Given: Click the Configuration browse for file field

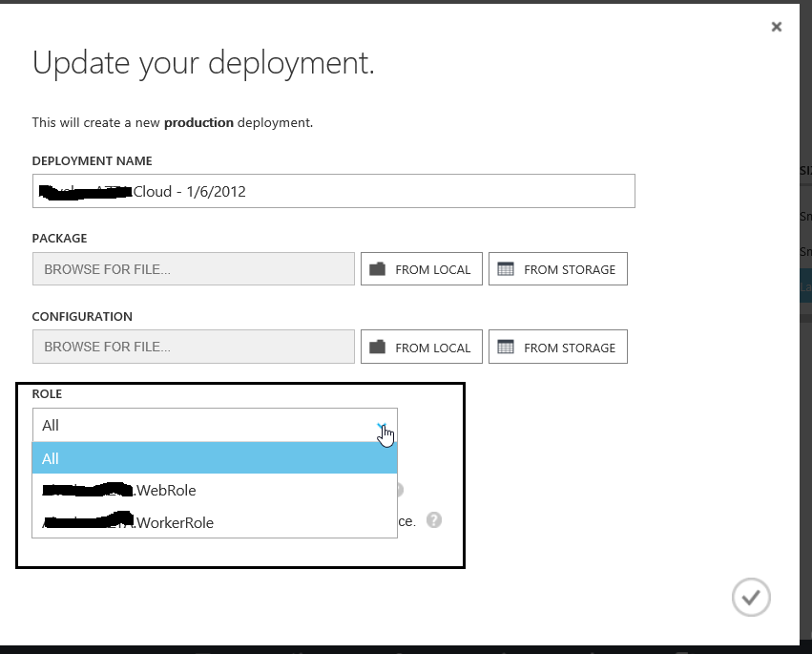Looking at the screenshot, I should 194,347.
